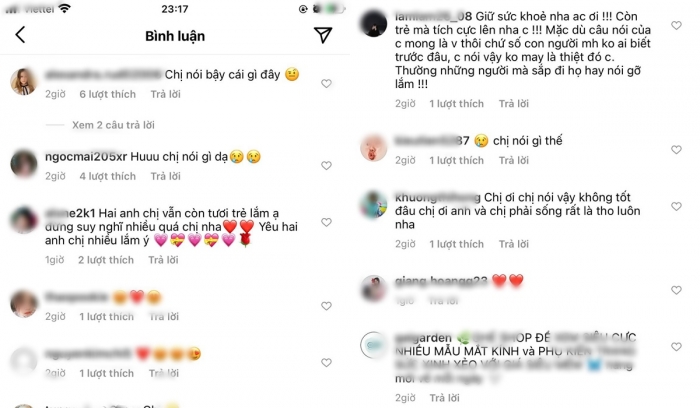Heart the khuong comment about 'sống rất là tho'
The image size is (700, 408).
[676, 206]
